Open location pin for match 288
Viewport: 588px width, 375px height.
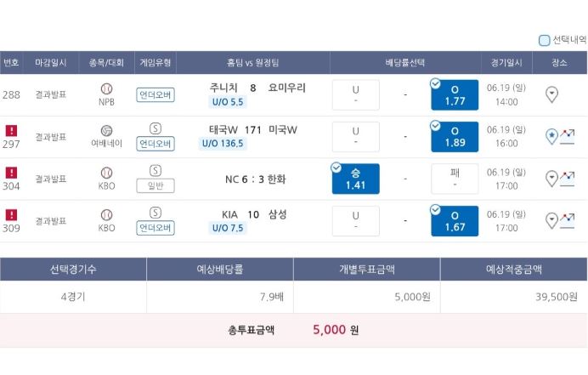pyautogui.click(x=551, y=94)
